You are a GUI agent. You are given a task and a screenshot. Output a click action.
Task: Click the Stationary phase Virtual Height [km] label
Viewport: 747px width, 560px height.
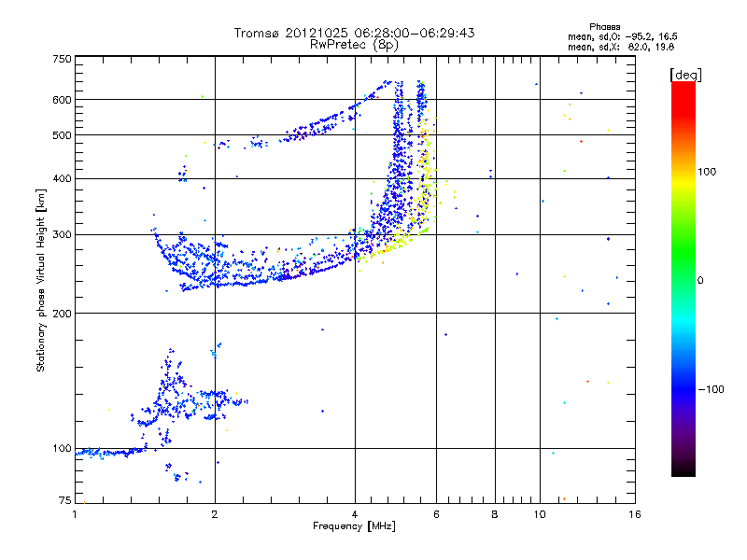[41, 281]
